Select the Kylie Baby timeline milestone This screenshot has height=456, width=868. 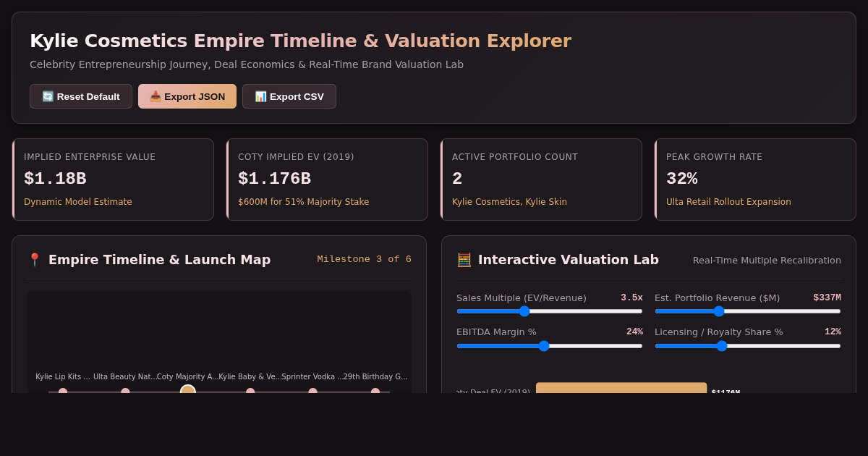(x=250, y=391)
